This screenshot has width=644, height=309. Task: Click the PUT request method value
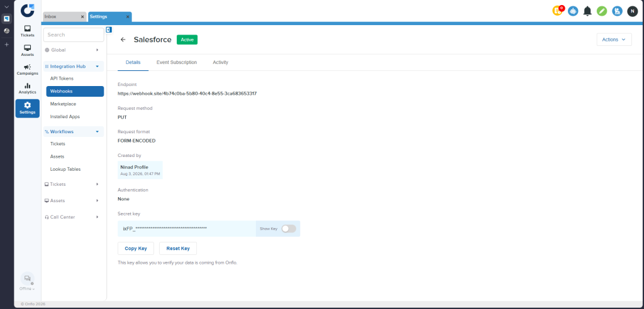click(122, 117)
